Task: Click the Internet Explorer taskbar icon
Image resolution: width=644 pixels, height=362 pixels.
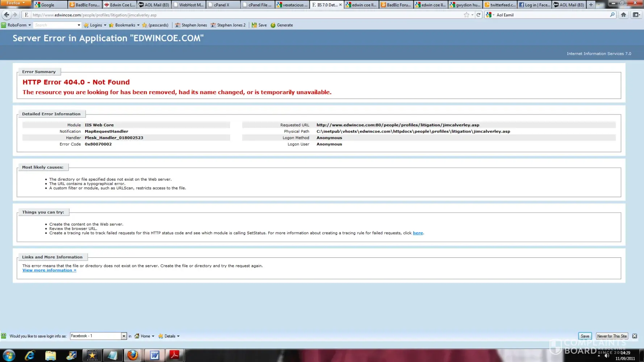Action: (x=30, y=355)
